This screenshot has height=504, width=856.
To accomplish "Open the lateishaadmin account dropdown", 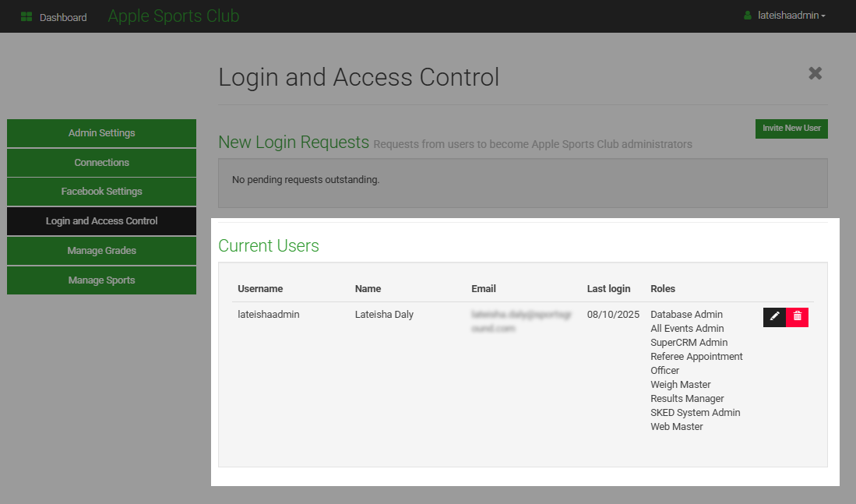I will click(x=791, y=16).
